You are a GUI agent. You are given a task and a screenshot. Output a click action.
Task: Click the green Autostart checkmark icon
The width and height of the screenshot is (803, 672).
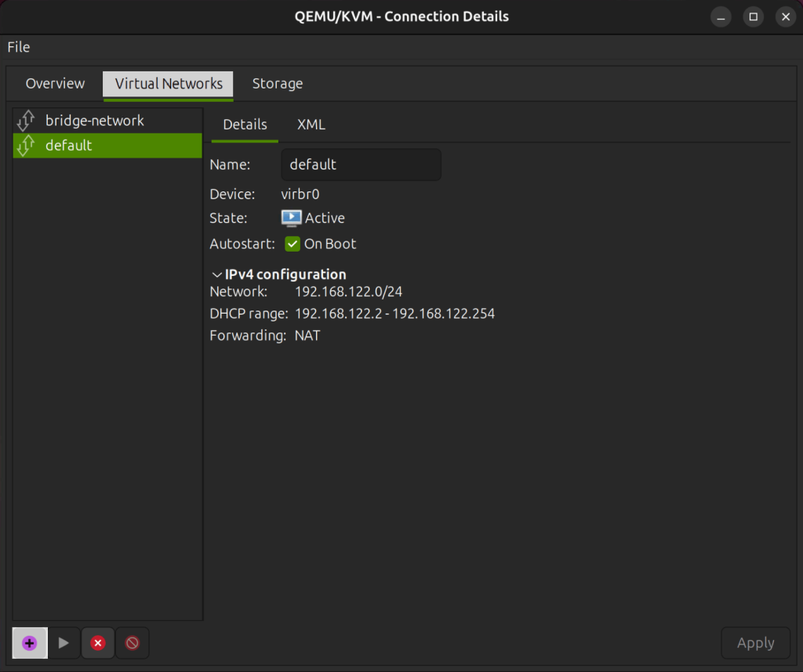(292, 244)
